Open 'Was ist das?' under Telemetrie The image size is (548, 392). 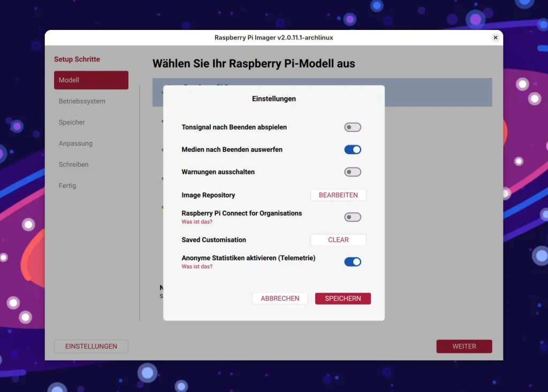197,266
